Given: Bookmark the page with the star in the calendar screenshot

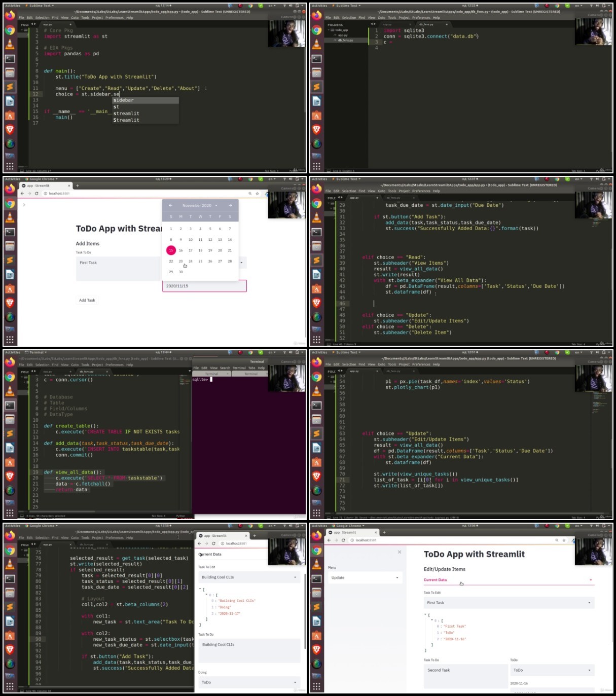Looking at the screenshot, I should tap(258, 193).
